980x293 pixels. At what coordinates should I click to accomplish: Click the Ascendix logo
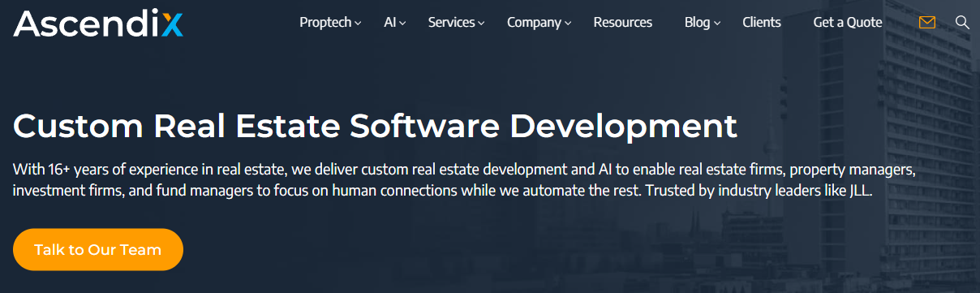98,23
